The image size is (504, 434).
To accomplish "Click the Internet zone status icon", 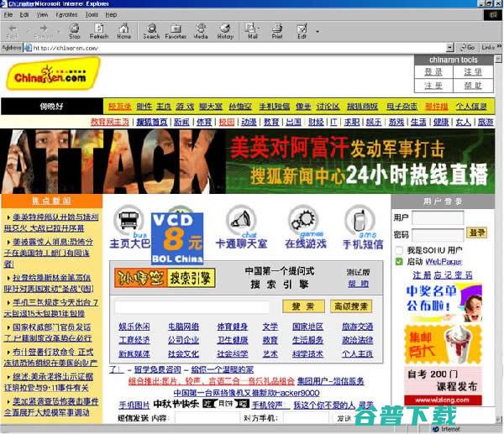I will (436, 429).
